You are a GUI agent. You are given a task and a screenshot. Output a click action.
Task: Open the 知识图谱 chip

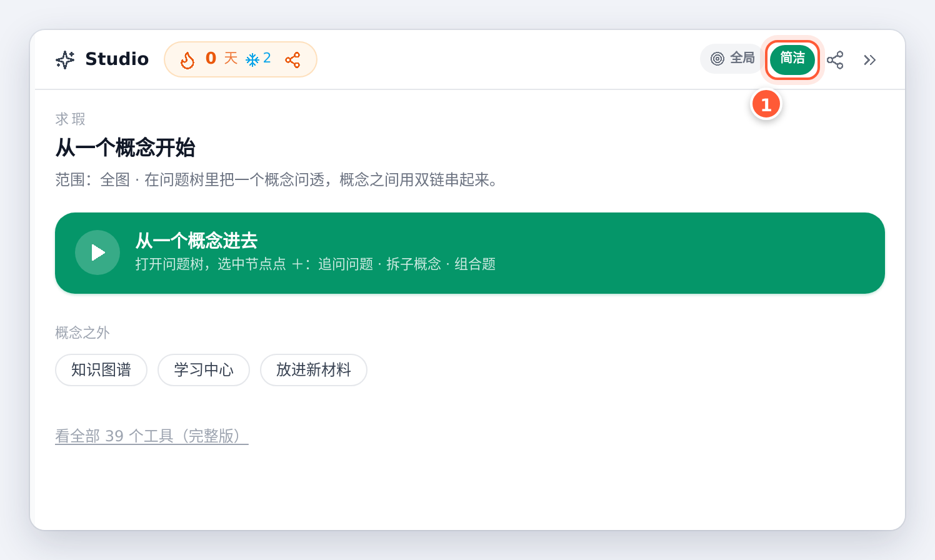coord(101,370)
